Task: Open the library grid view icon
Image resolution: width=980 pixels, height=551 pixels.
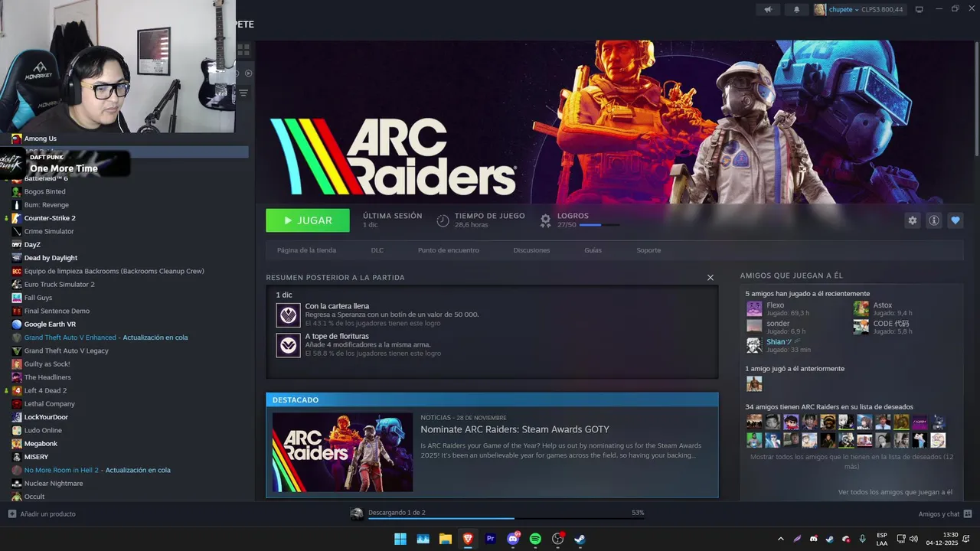Action: click(x=243, y=50)
